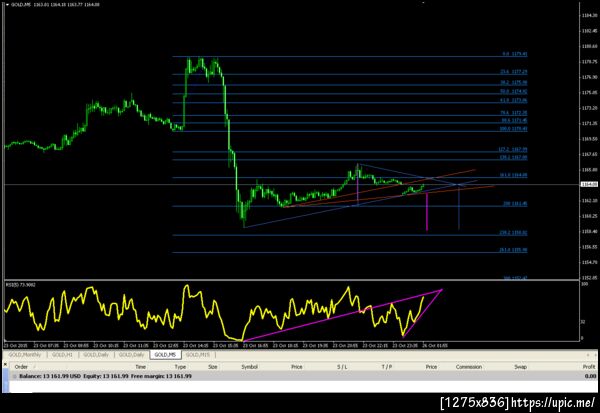This screenshot has width=600, height=413.
Task: Click the T / P column header
Action: click(387, 367)
